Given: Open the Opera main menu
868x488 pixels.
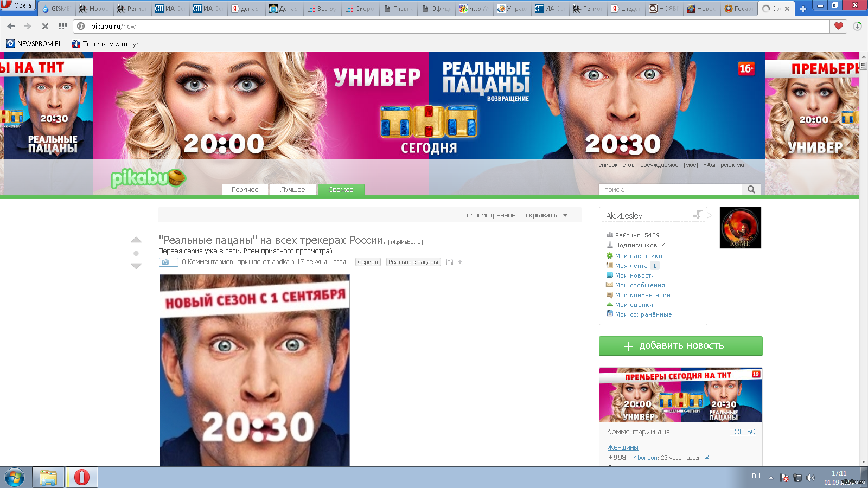Looking at the screenshot, I should point(17,5).
